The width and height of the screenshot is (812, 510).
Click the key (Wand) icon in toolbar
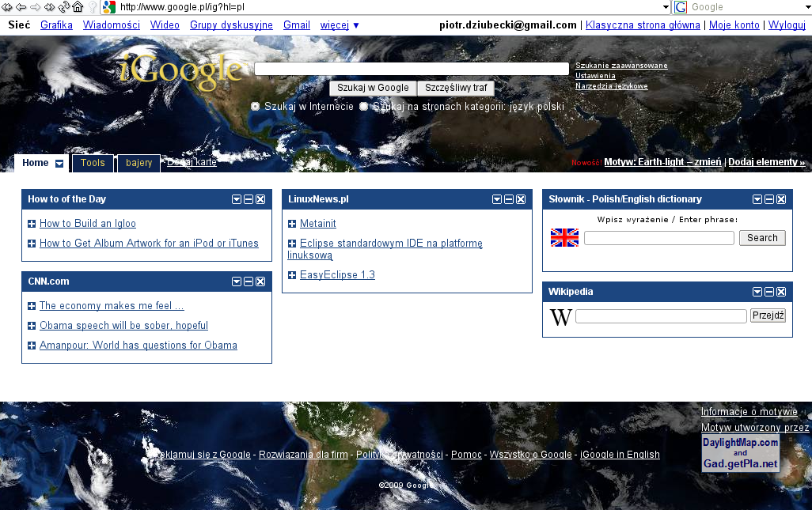tap(93, 7)
